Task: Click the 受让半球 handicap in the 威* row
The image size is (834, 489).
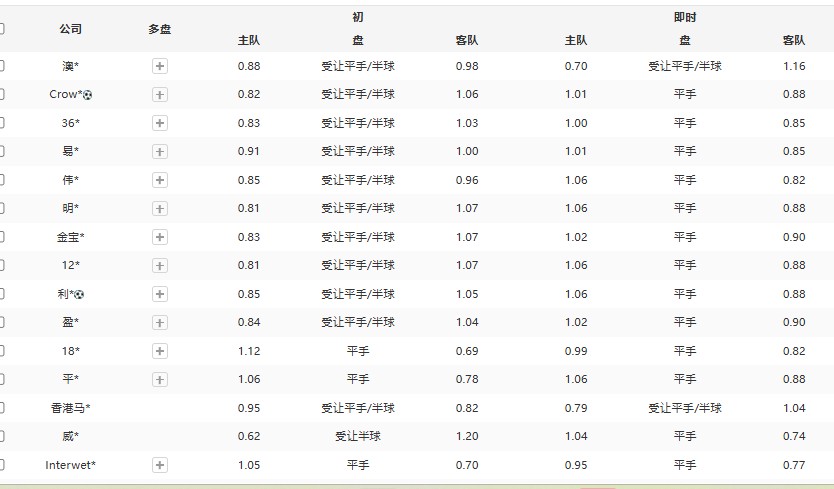Action: tap(358, 437)
